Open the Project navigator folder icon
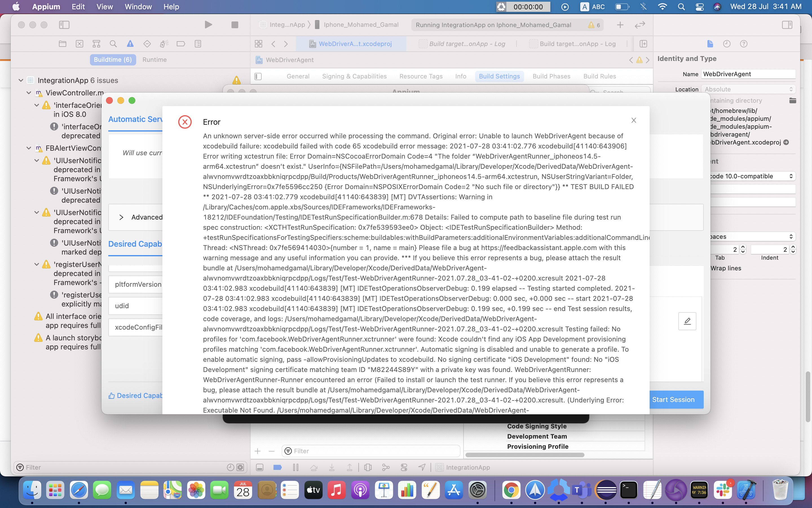812x508 pixels. point(62,44)
